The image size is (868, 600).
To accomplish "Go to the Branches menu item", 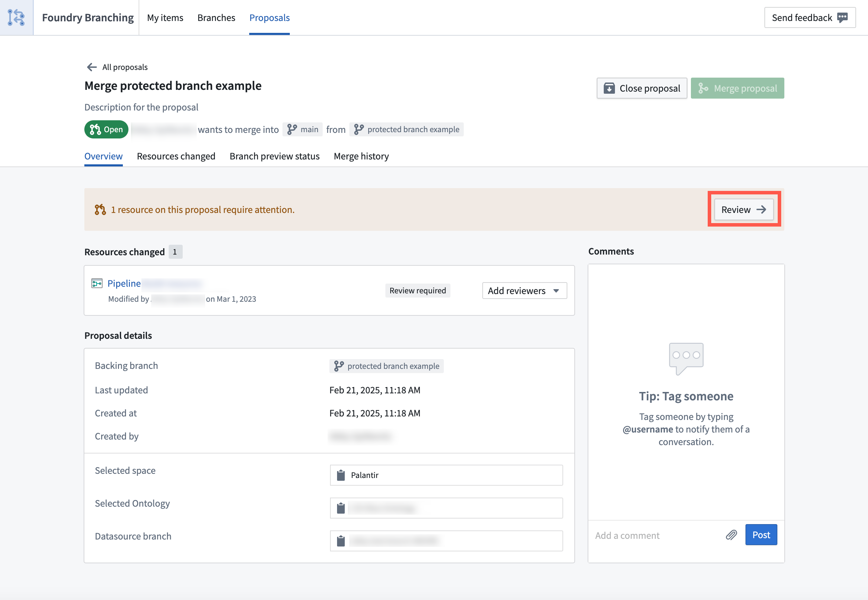I will point(216,18).
